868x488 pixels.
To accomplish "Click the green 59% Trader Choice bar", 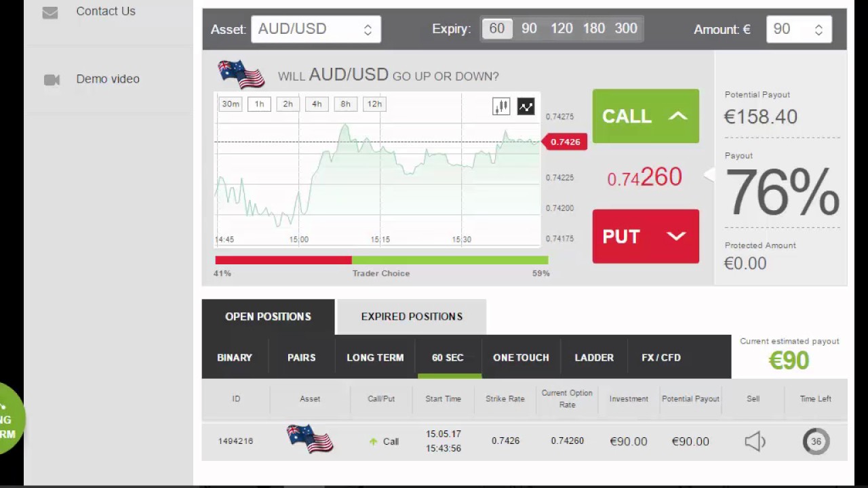I will [450, 260].
